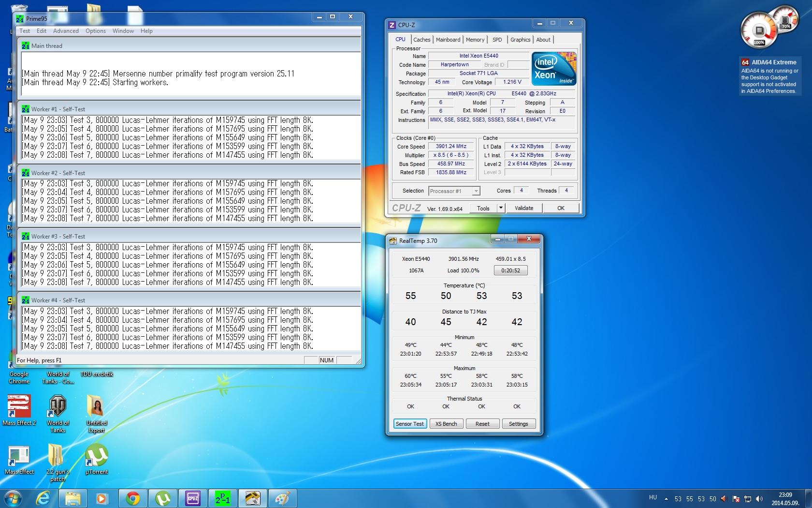The height and width of the screenshot is (508, 812).
Task: Click the Worker #3 Self-Test window icon
Action: pyautogui.click(x=26, y=236)
